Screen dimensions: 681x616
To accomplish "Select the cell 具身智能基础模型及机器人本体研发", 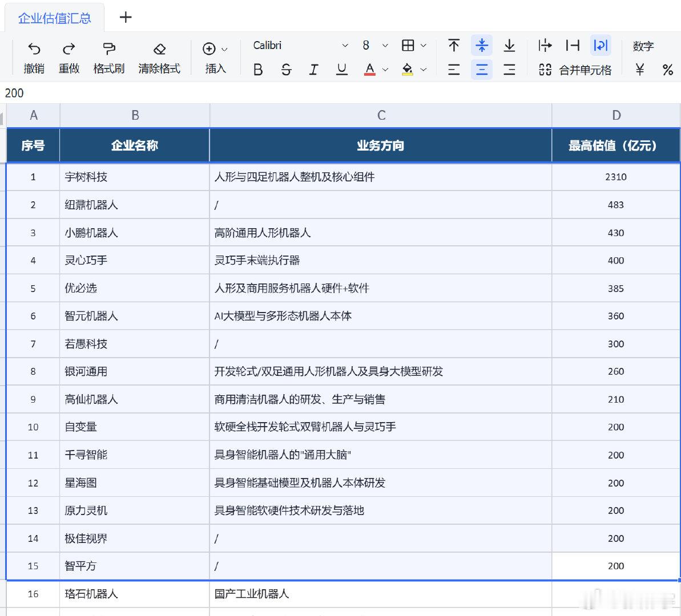I will pos(380,483).
